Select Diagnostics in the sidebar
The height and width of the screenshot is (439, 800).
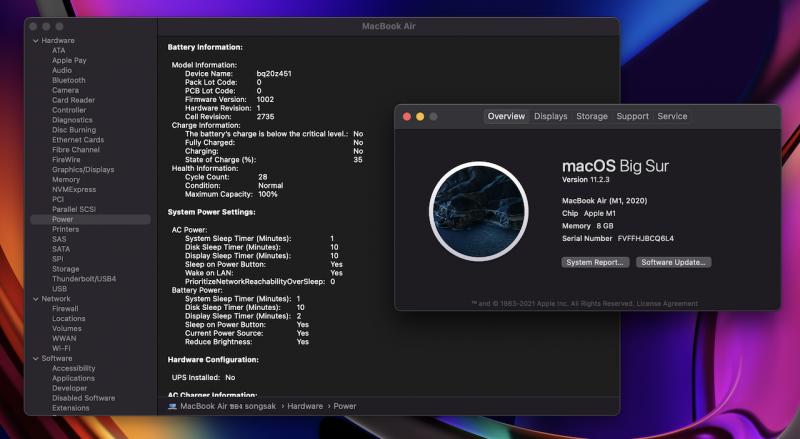coord(72,120)
